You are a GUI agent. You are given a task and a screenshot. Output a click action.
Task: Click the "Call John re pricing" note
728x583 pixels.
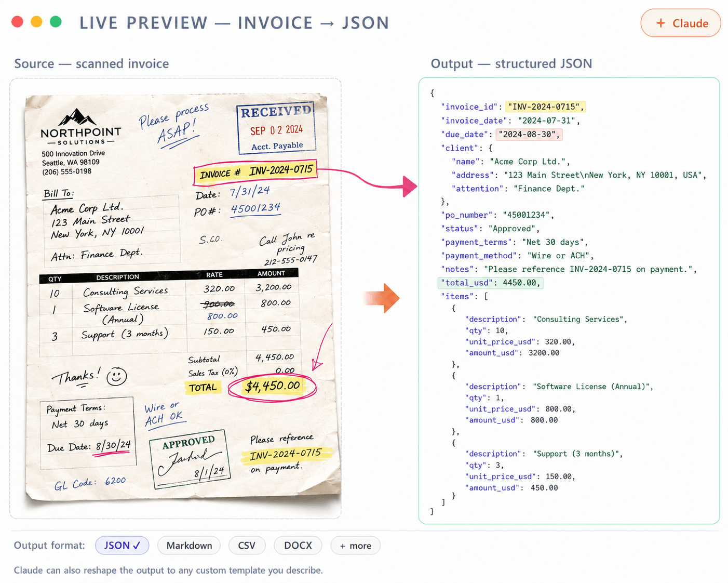point(289,248)
